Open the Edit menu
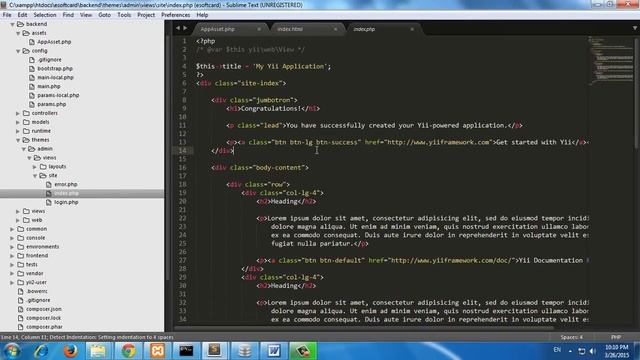This screenshot has height=360, width=640. 22,15
